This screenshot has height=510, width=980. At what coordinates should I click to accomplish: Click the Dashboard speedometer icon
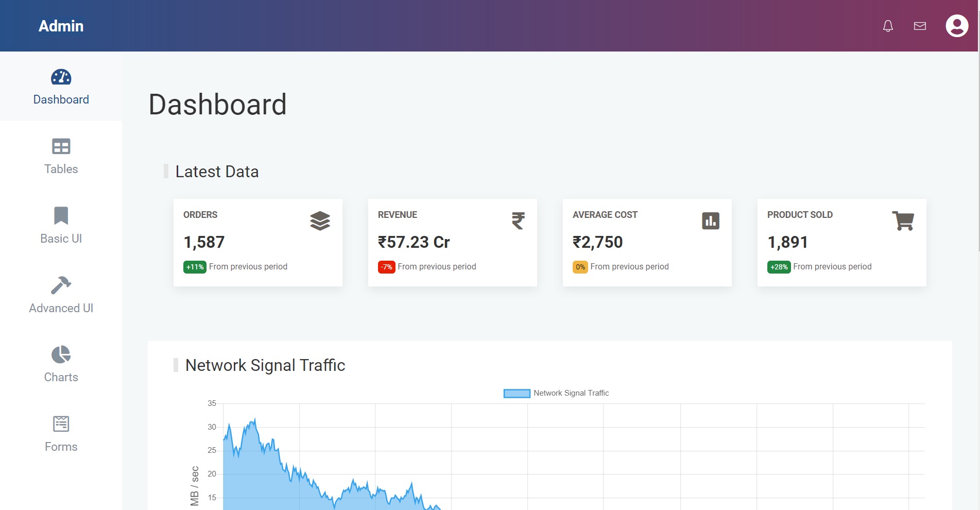point(61,77)
